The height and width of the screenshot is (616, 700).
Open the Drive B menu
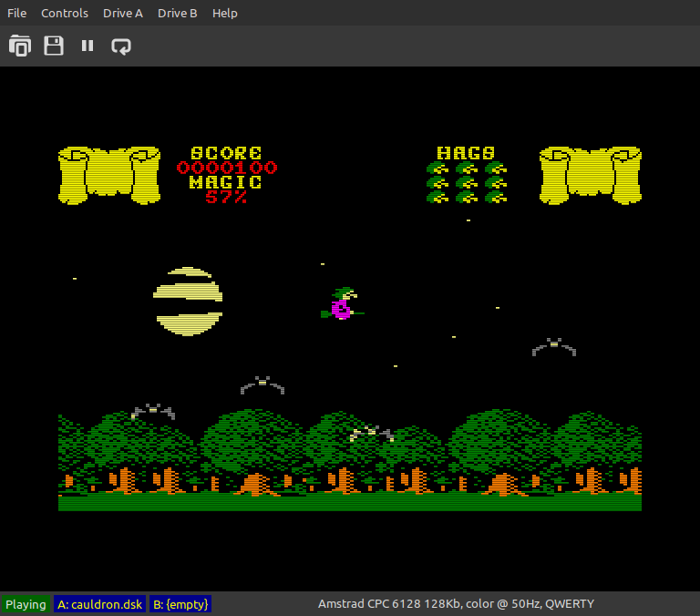pyautogui.click(x=177, y=14)
